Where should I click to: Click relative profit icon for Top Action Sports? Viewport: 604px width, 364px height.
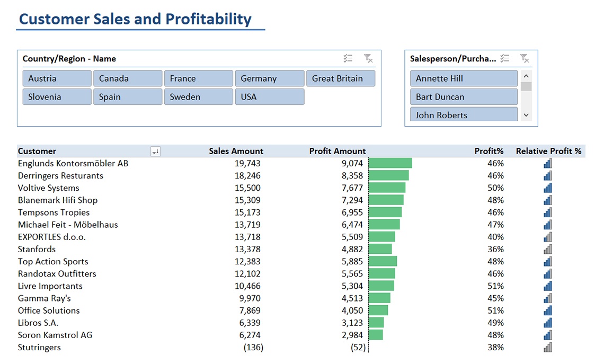(548, 262)
